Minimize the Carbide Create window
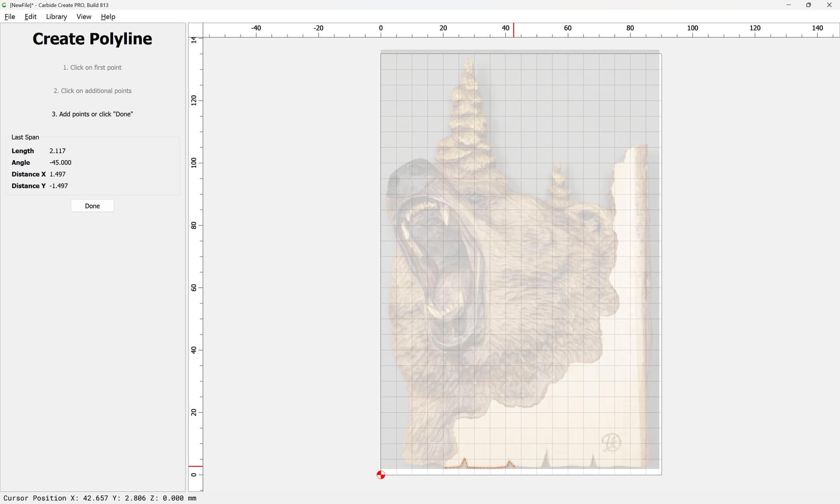Screen dimensions: 840x504 [x=788, y=5]
